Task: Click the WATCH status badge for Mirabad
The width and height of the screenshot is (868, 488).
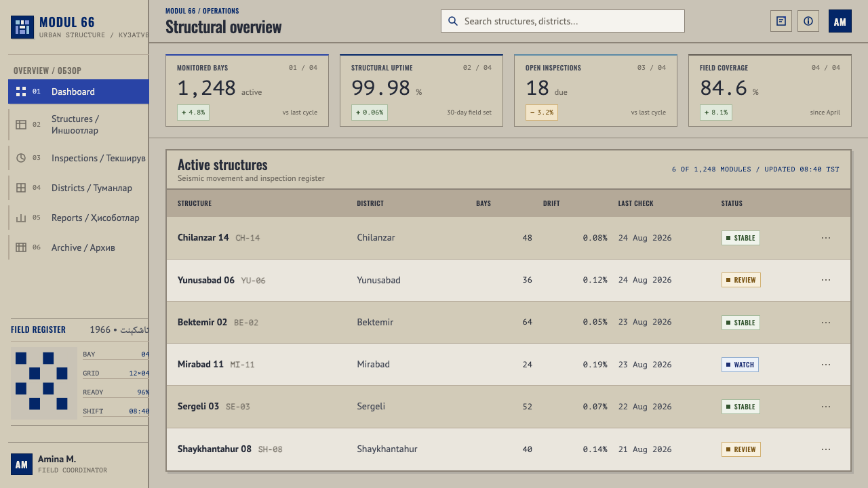Action: coord(740,365)
